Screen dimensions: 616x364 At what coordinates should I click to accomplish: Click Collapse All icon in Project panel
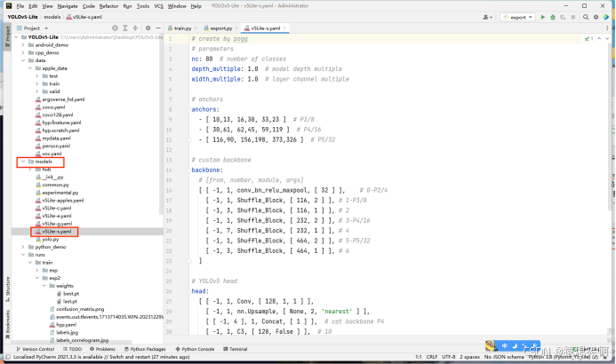(x=135, y=28)
